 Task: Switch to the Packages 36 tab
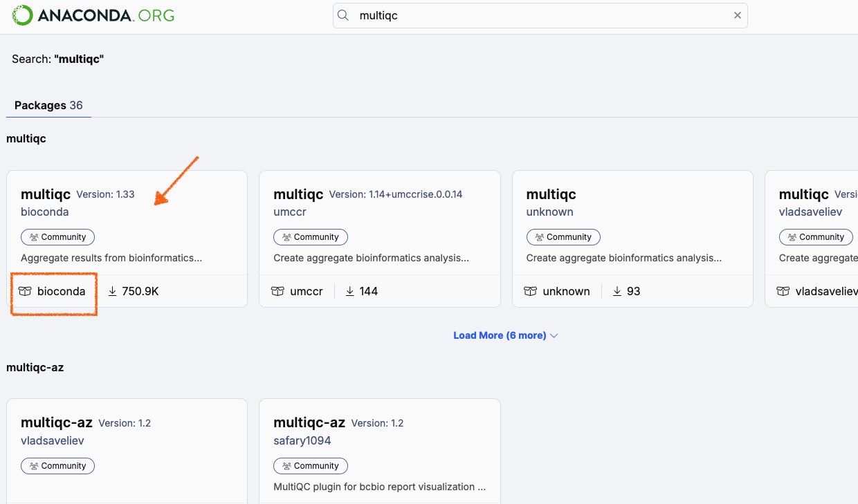click(48, 105)
